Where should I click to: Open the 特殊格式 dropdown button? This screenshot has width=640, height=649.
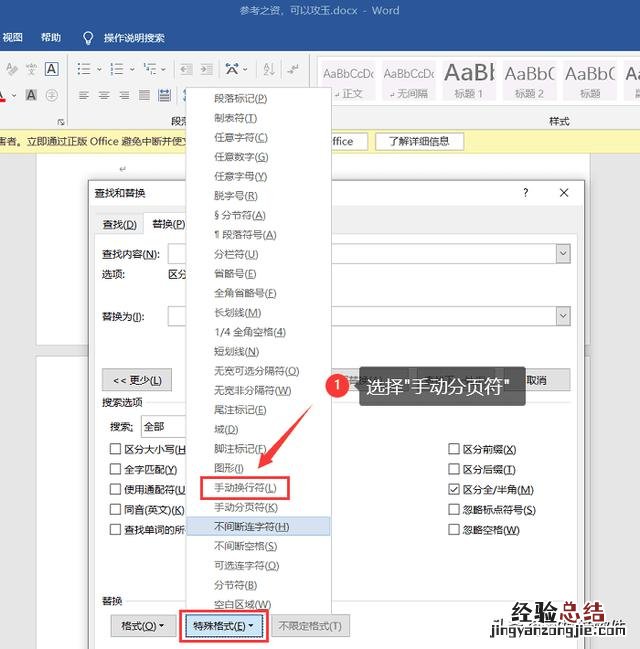[x=222, y=627]
